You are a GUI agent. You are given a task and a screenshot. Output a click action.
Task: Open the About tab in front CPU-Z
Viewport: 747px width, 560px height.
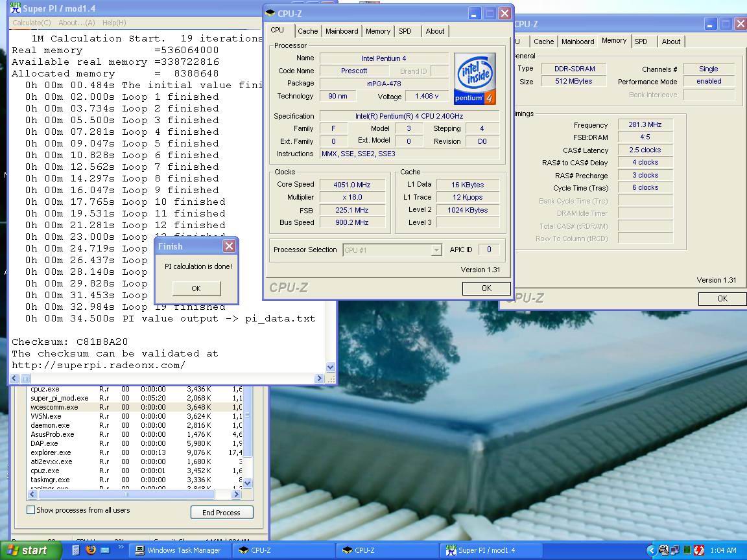435,31
